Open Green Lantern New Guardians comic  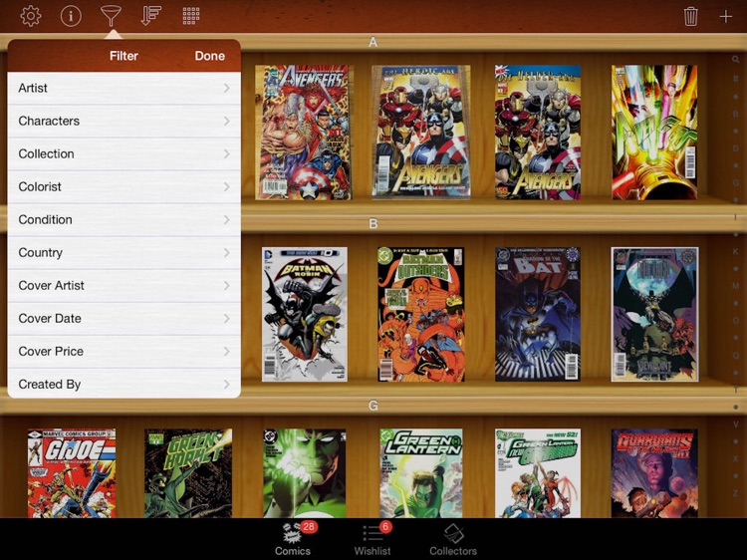point(538,473)
